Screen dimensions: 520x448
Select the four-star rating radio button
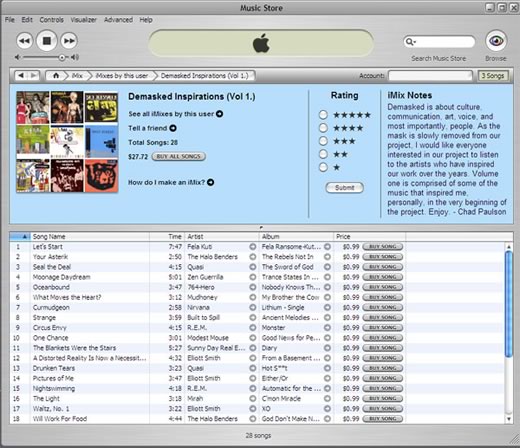[x=323, y=128]
